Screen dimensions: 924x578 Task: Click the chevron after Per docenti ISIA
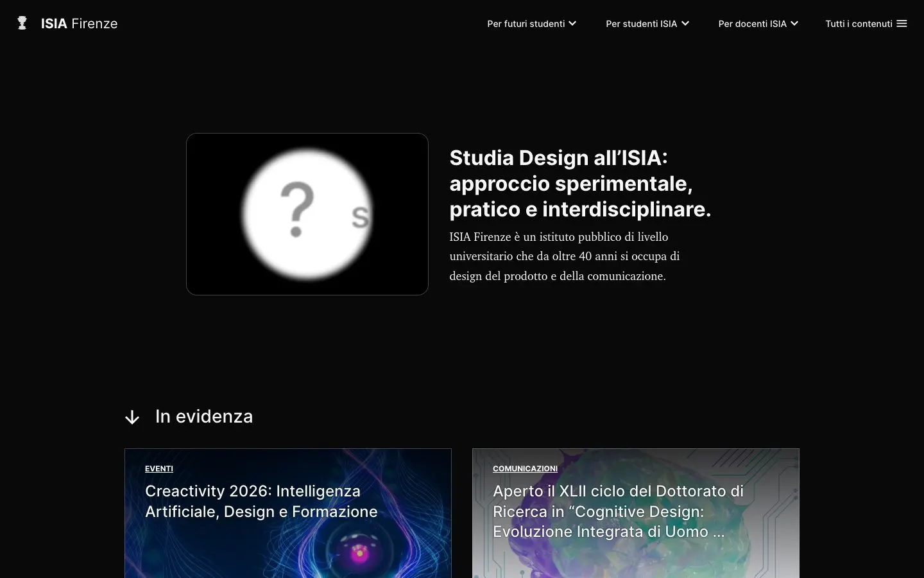click(x=794, y=24)
